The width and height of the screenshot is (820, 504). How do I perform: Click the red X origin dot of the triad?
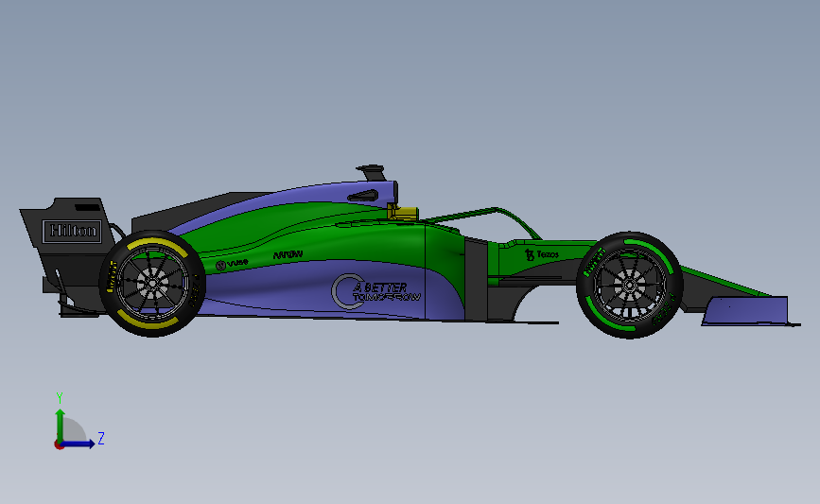click(x=59, y=445)
